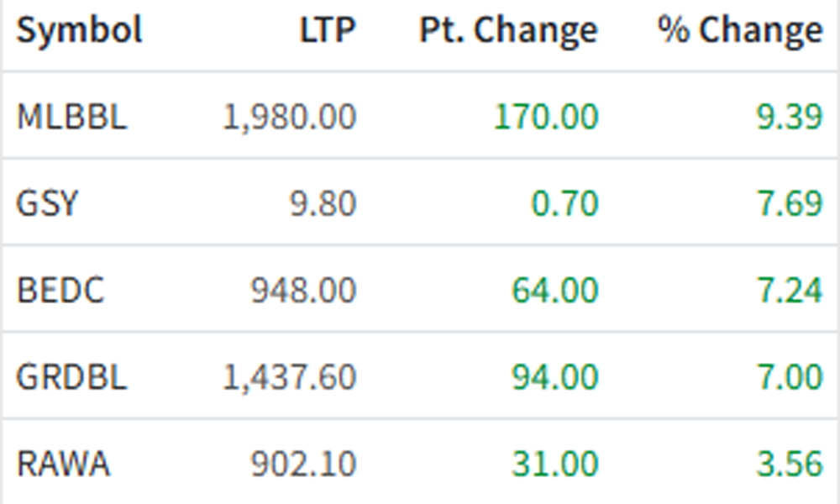Select RAWA last traded price 902.10
The width and height of the screenshot is (840, 504).
point(304,464)
